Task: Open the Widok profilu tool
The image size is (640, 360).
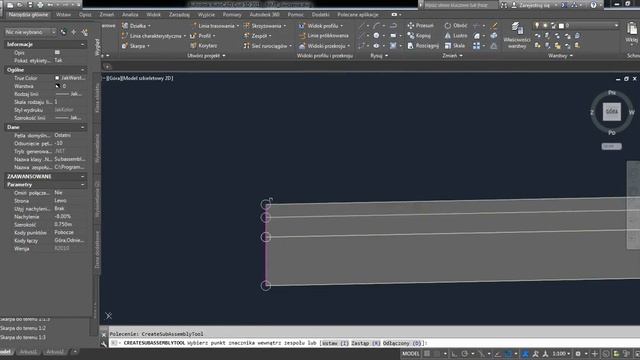Action: click(321, 26)
